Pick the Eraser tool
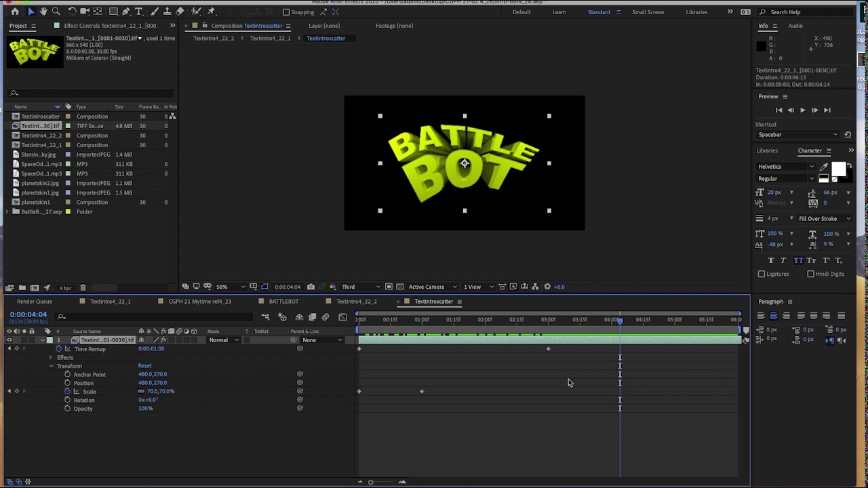Image resolution: width=868 pixels, height=488 pixels. pos(180,12)
